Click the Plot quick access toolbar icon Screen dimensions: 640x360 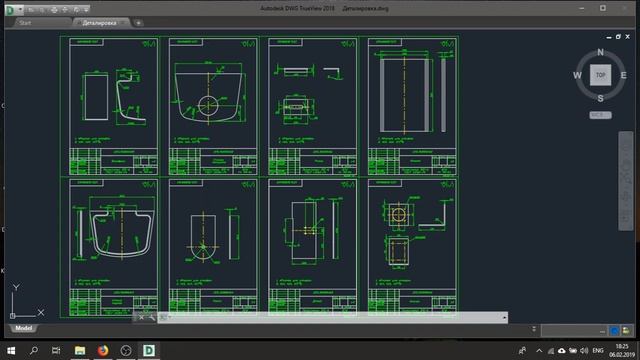coord(54,9)
